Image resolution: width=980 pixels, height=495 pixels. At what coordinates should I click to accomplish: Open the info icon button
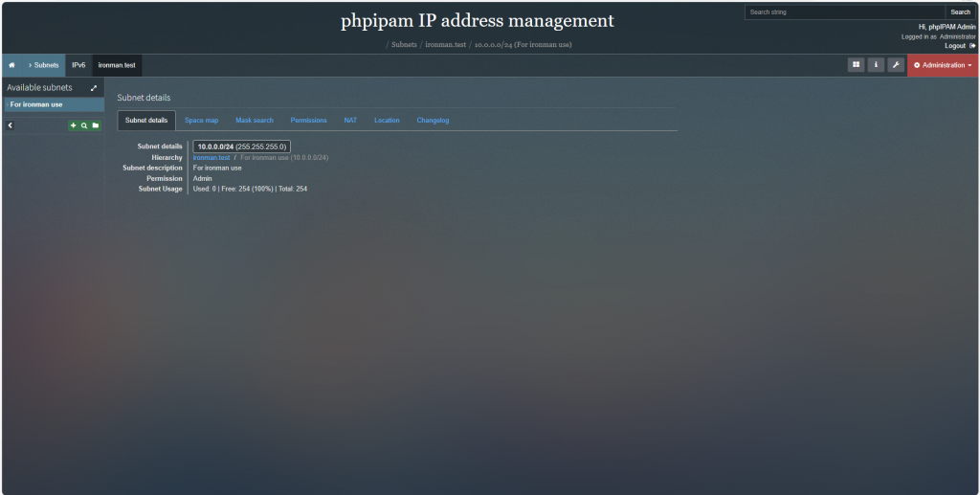(x=877, y=64)
